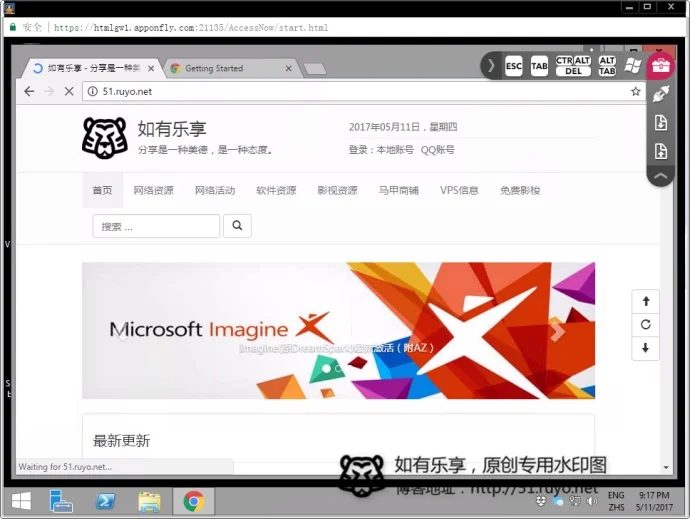Click the up arrow floating button
Screen dimensions: 690x519
click(646, 301)
